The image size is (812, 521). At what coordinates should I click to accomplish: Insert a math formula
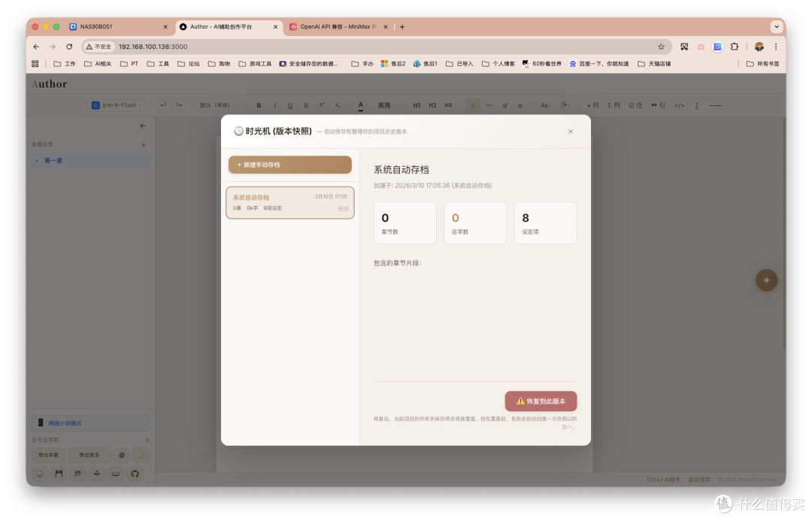point(697,105)
